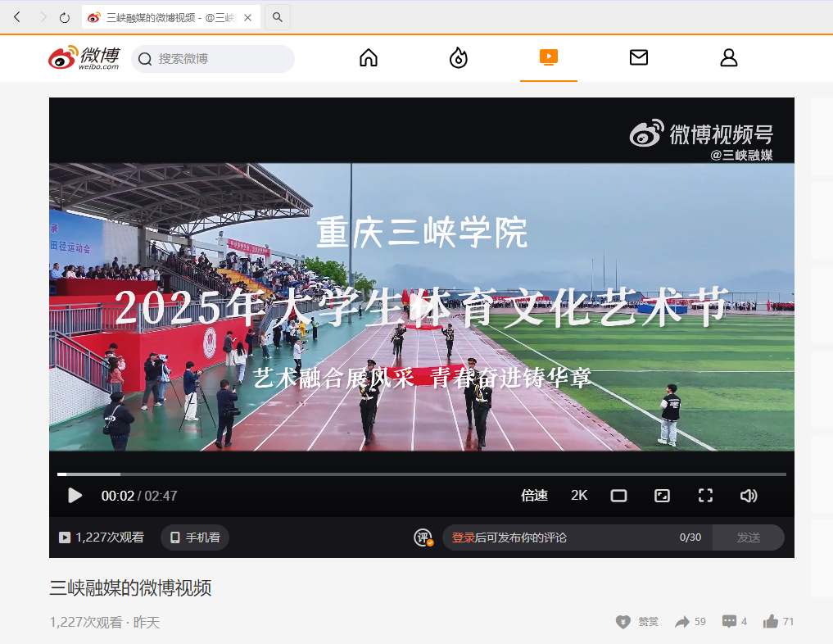
Task: Switch to the browser tab titled 三峡融媒的微博视频
Action: (x=164, y=17)
